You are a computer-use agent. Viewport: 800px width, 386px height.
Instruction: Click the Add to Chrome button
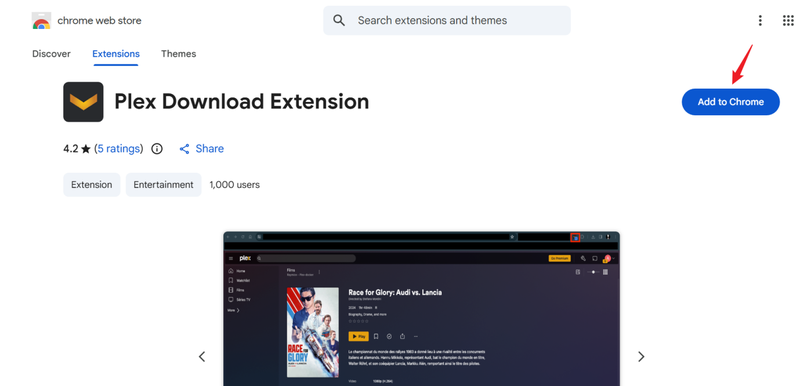click(731, 102)
